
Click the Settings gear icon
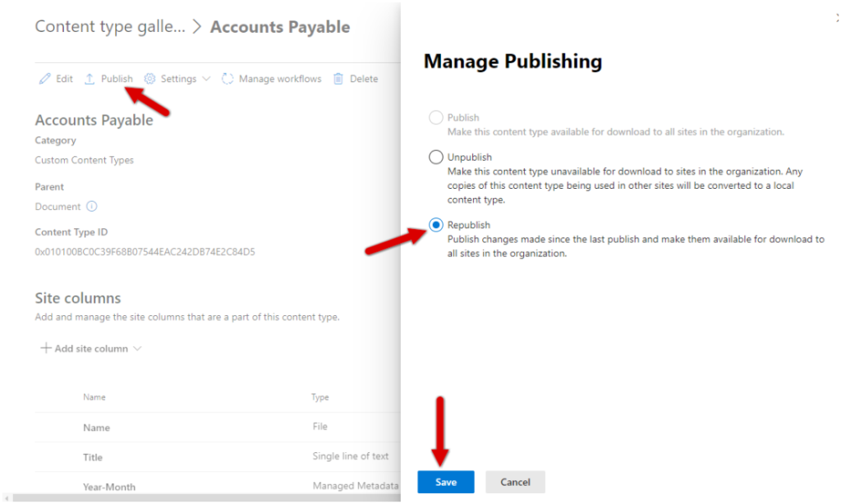[x=149, y=79]
